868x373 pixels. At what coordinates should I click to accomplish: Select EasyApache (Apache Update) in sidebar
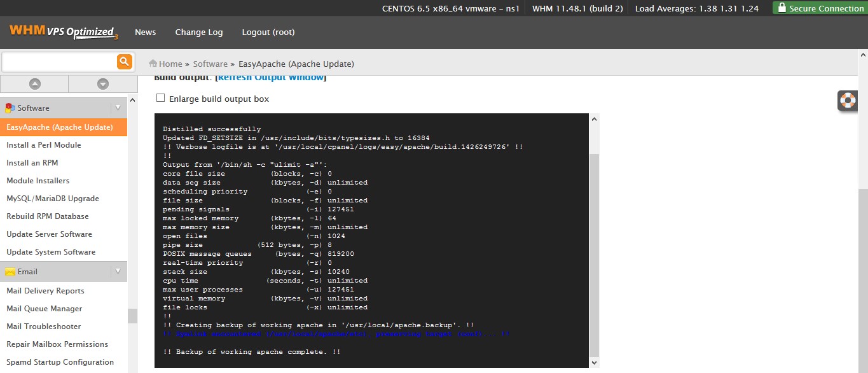[x=64, y=127]
